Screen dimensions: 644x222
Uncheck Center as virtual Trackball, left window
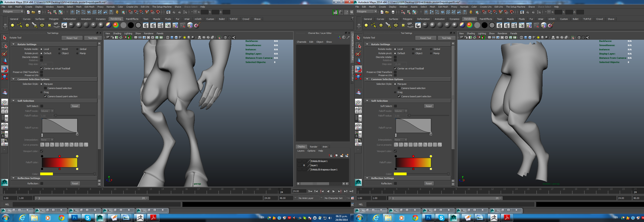42,68
